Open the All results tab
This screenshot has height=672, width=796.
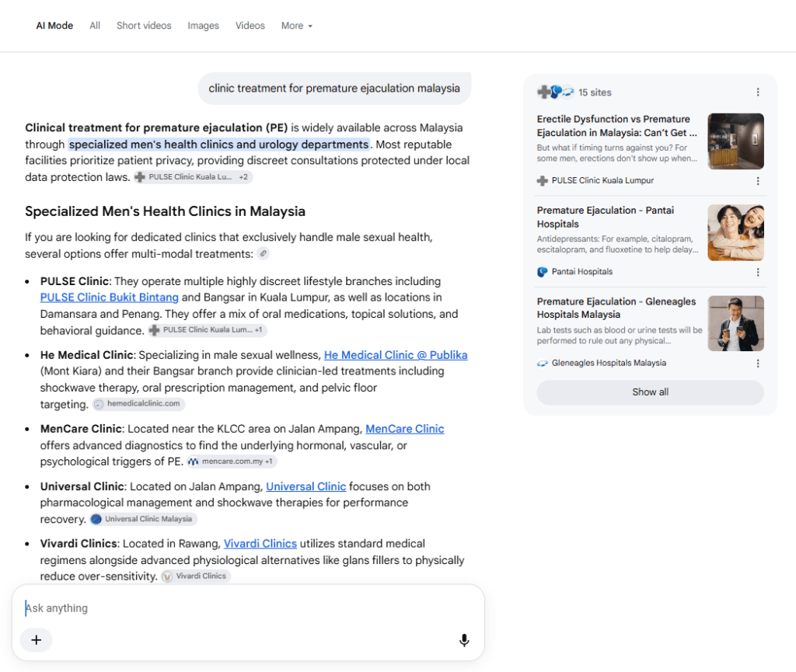[95, 26]
